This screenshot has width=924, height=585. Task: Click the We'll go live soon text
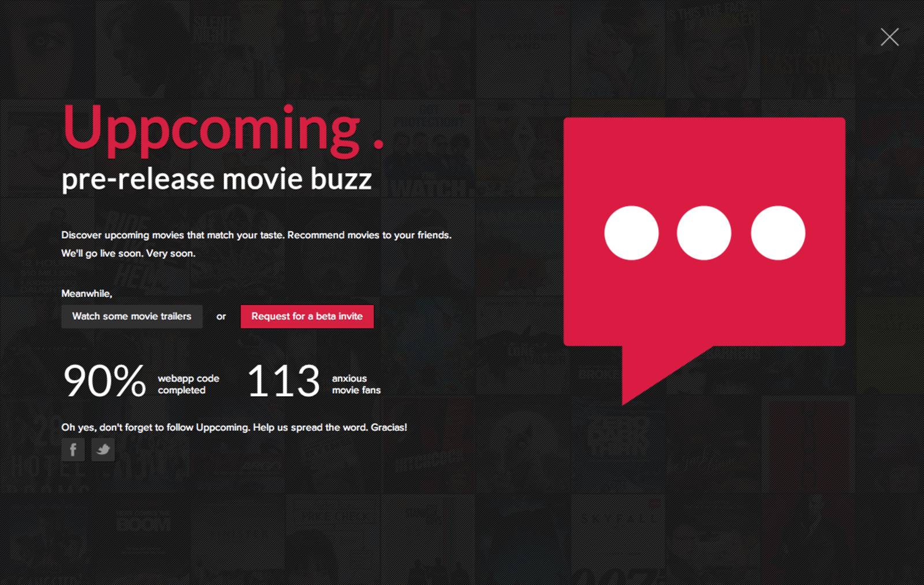coord(128,253)
